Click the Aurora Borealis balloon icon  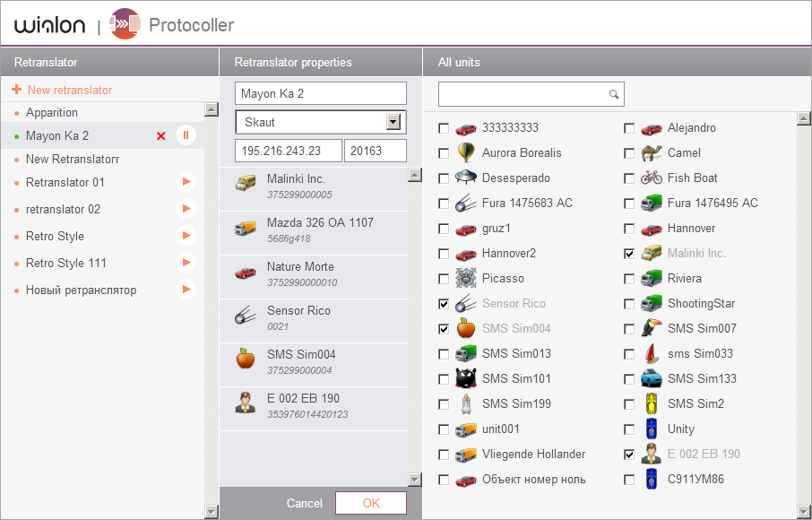coord(466,152)
